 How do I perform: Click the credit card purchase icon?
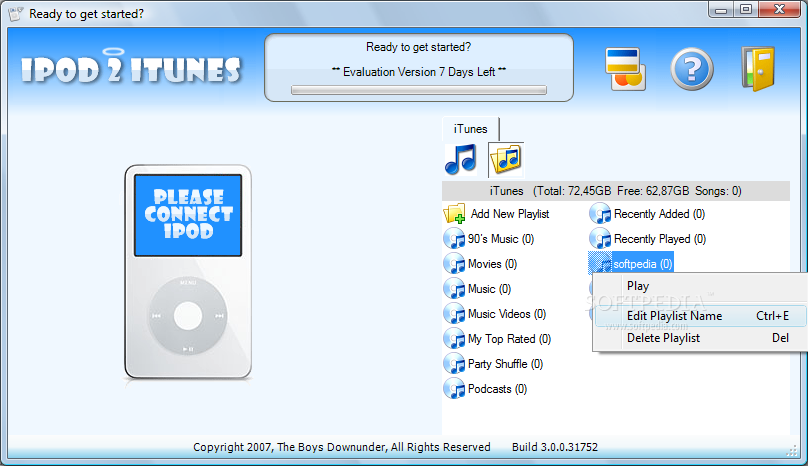626,68
